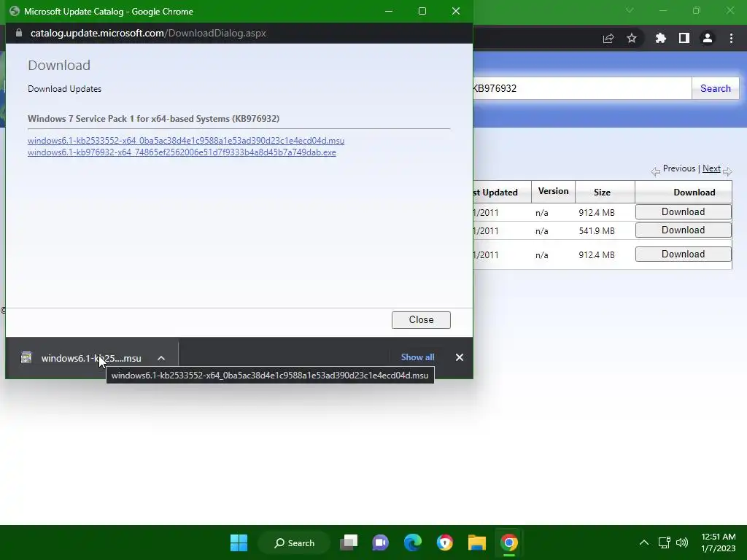
Task: Open the kb2533552 .msu download link
Action: tap(186, 141)
